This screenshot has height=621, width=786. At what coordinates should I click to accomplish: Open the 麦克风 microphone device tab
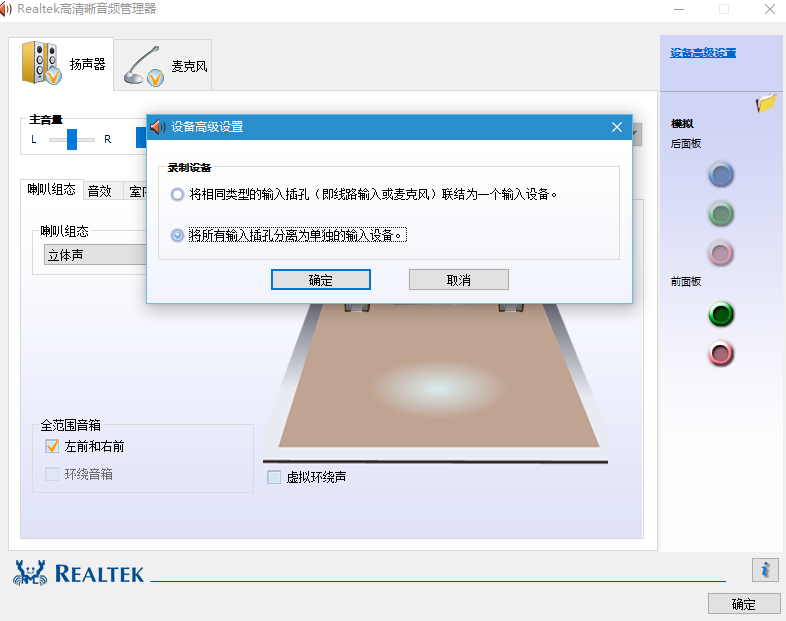click(x=145, y=66)
